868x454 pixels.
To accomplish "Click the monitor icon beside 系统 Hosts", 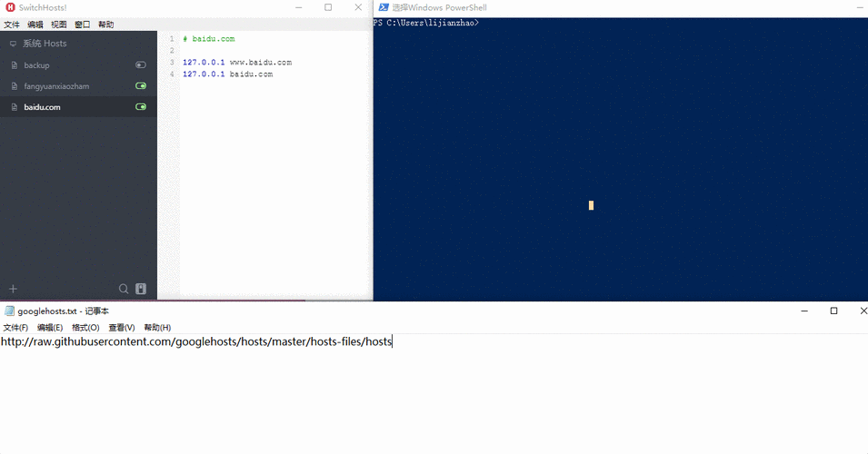I will click(x=14, y=44).
